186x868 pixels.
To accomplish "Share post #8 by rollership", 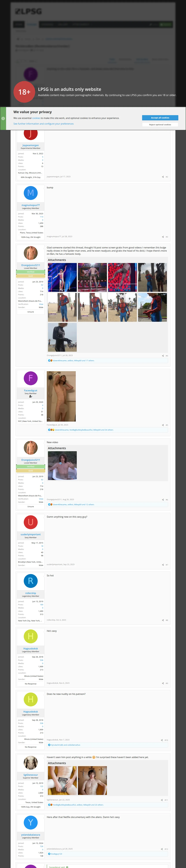I will (x=163, y=620).
